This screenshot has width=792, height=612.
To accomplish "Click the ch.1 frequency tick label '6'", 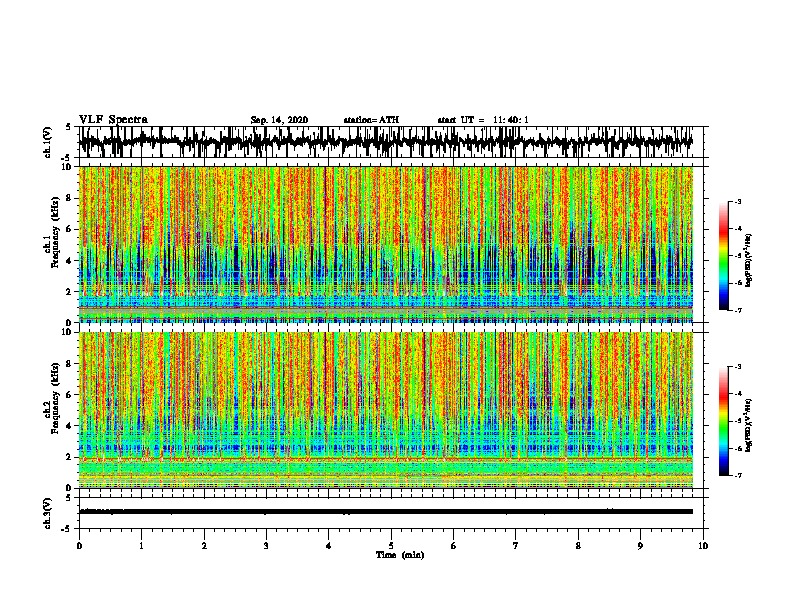I will click(x=69, y=229).
